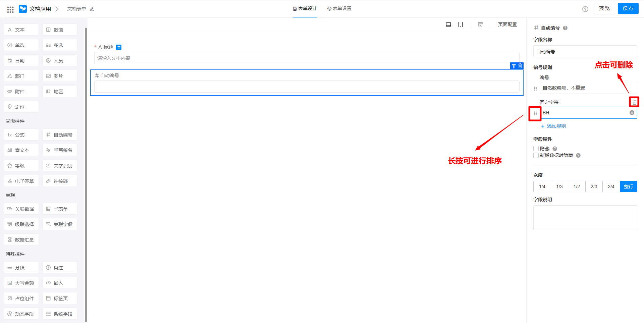Open the help question mark icon
This screenshot has width=644, height=323.
click(585, 9)
